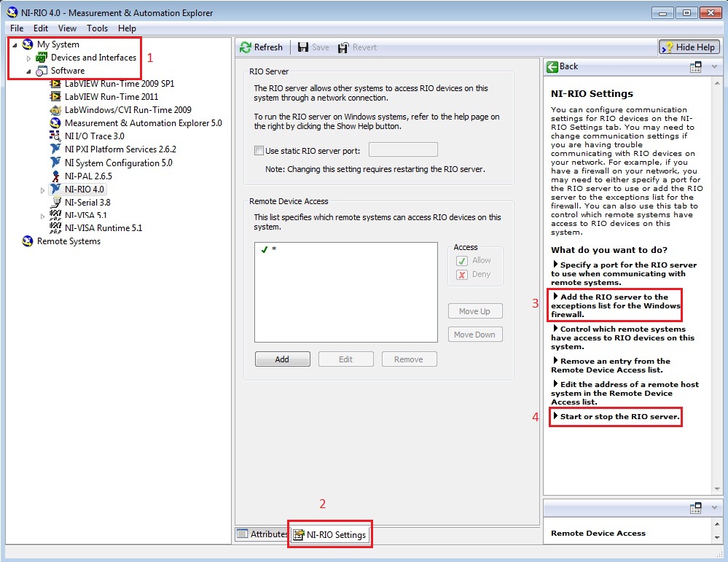The height and width of the screenshot is (562, 728).
Task: Enable Use static RIO server port checkbox
Action: coord(259,150)
